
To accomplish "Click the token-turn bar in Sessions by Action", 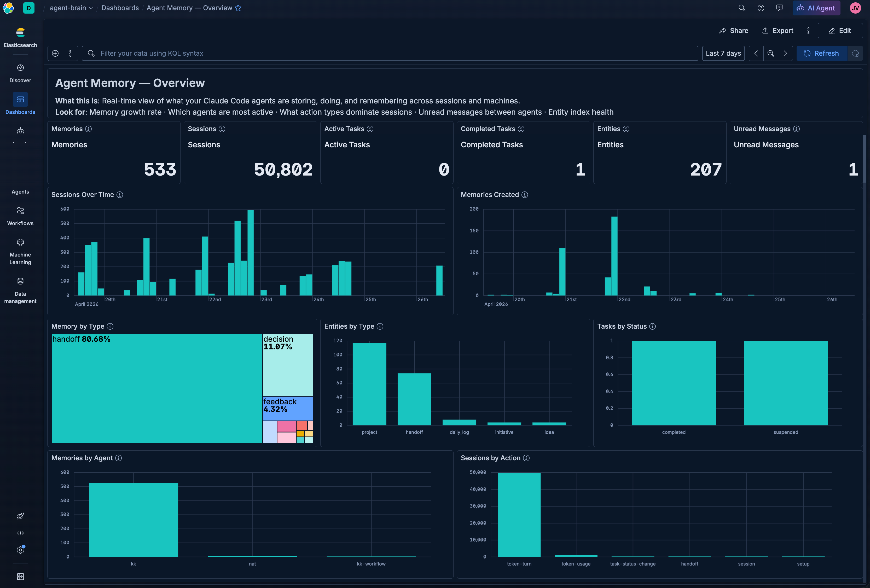I will click(x=519, y=515).
